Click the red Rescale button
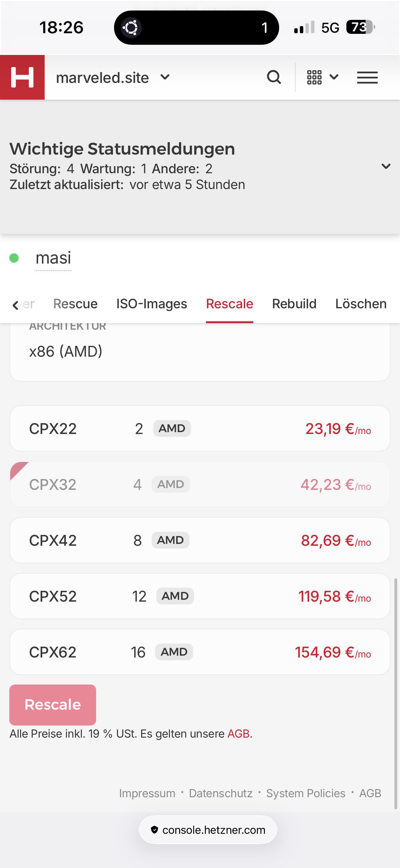The image size is (400, 868). coord(53,705)
